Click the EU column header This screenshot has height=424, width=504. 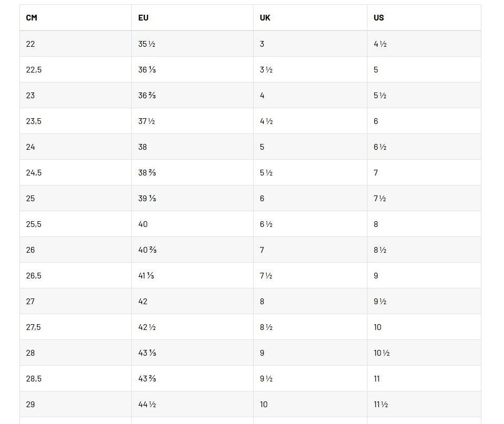pyautogui.click(x=143, y=17)
